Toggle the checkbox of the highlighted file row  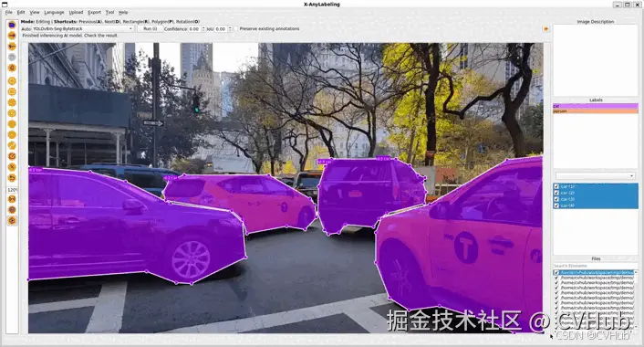556,273
